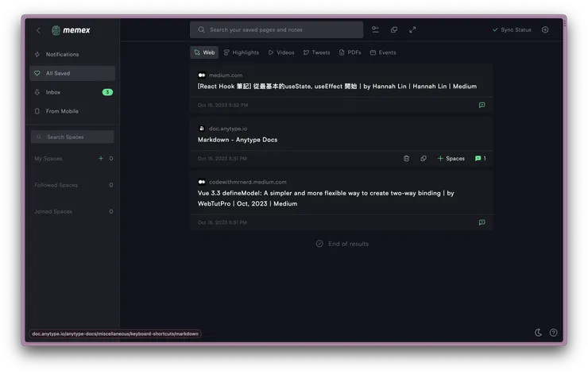Focus search saved pages and notes field
The height and width of the screenshot is (374, 588).
277,30
